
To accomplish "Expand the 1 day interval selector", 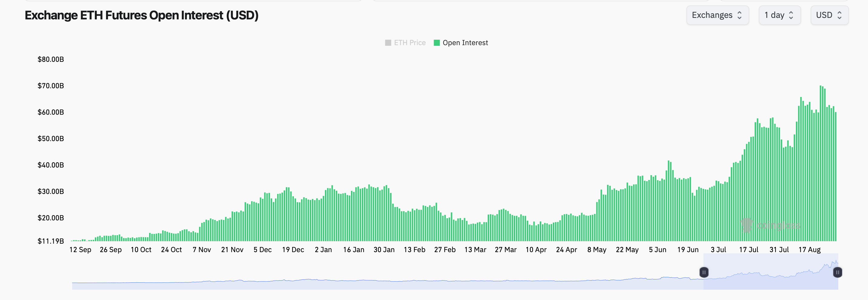I will click(x=779, y=15).
